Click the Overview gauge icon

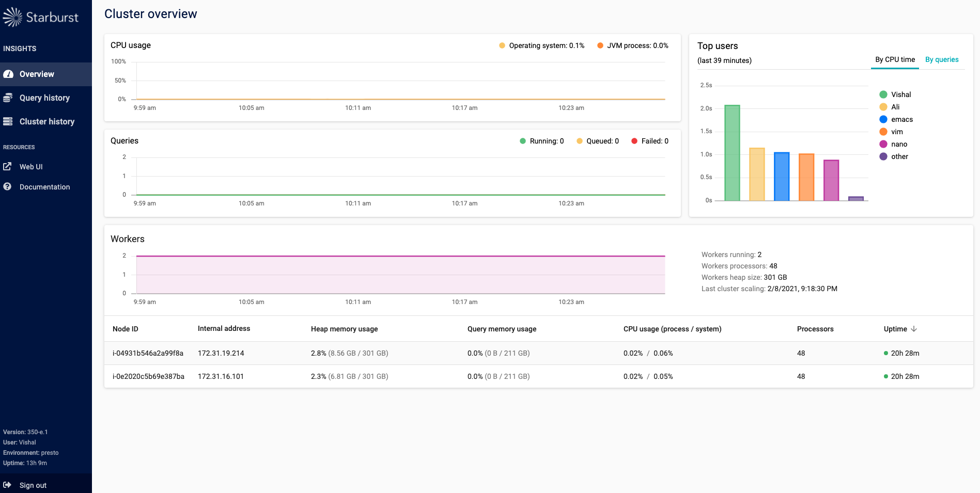coord(8,74)
